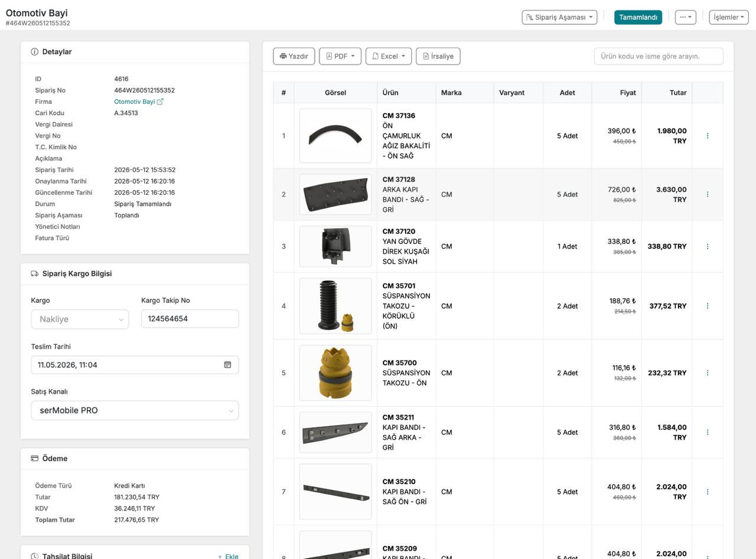Open the calendar icon in Teslim Tarihi
This screenshot has height=559, width=756.
click(227, 365)
